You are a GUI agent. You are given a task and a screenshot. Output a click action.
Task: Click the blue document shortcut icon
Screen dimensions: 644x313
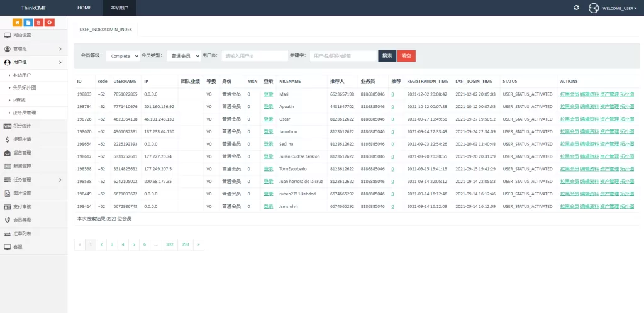click(28, 23)
